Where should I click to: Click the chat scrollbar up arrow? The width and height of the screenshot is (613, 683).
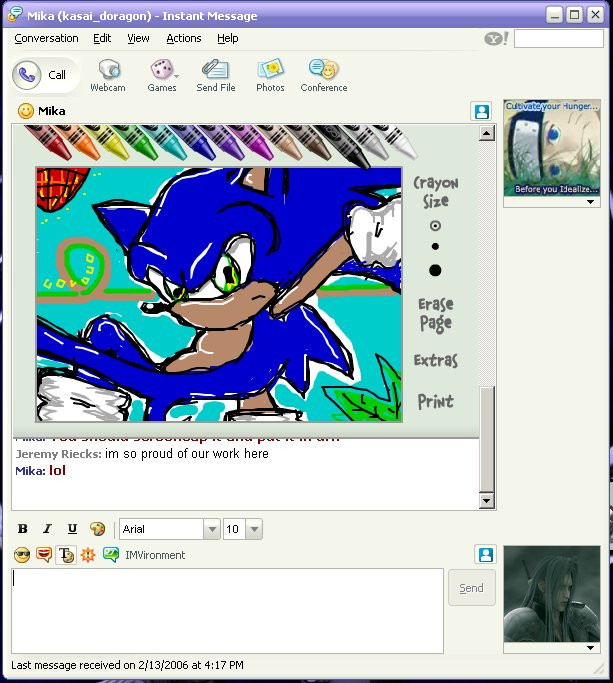point(486,133)
